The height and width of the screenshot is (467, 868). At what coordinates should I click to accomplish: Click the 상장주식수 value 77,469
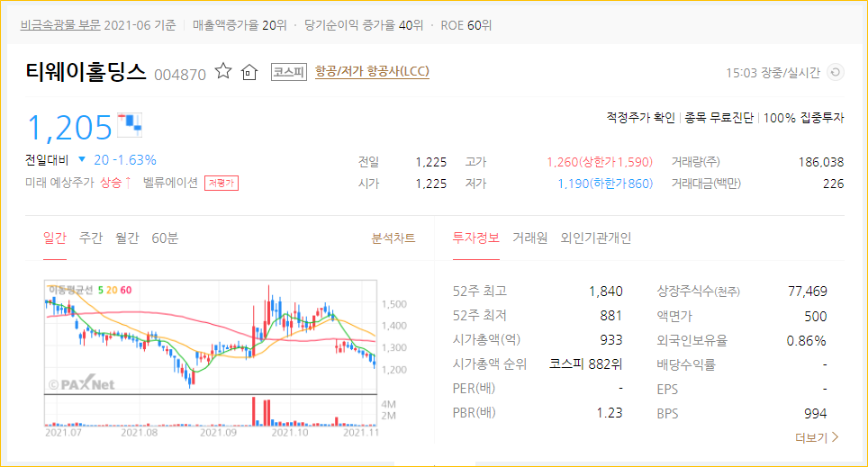point(807,291)
